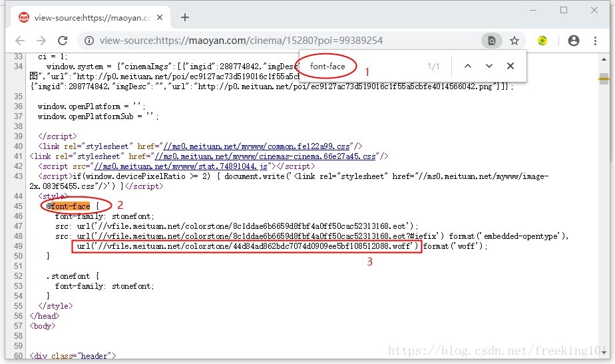Maximize the Chrome window
Viewport: 615px width, 364px height.
pyautogui.click(x=564, y=10)
